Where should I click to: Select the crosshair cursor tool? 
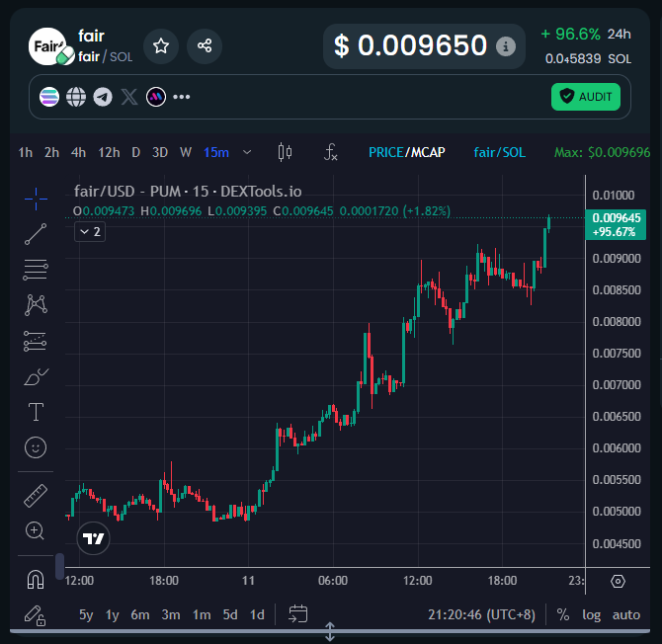pos(36,199)
